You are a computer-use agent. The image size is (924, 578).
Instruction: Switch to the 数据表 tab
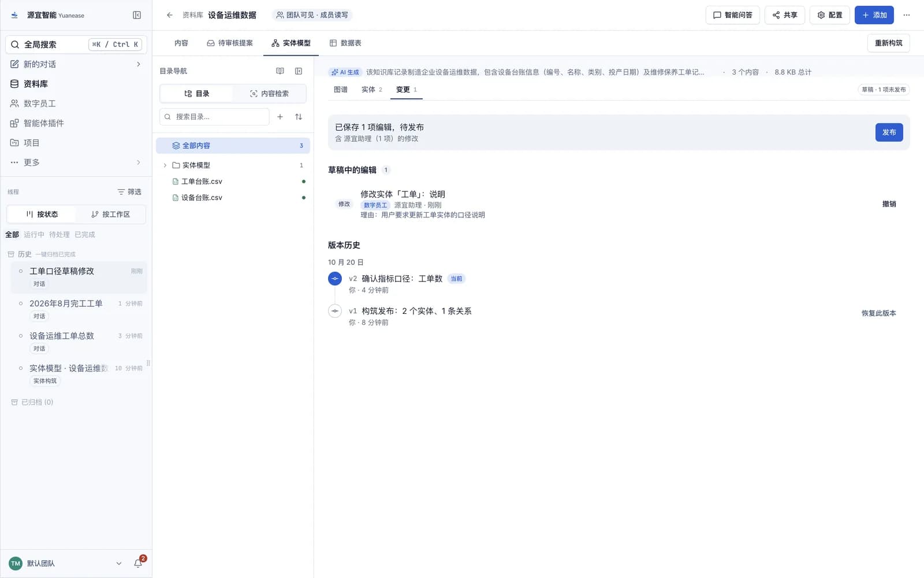345,43
